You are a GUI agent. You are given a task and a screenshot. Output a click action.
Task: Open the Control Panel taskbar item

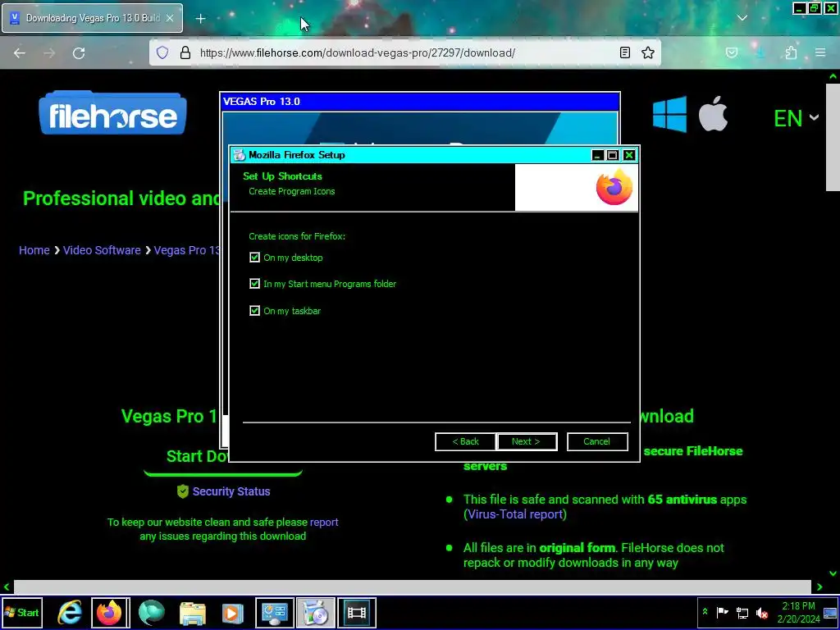[275, 612]
